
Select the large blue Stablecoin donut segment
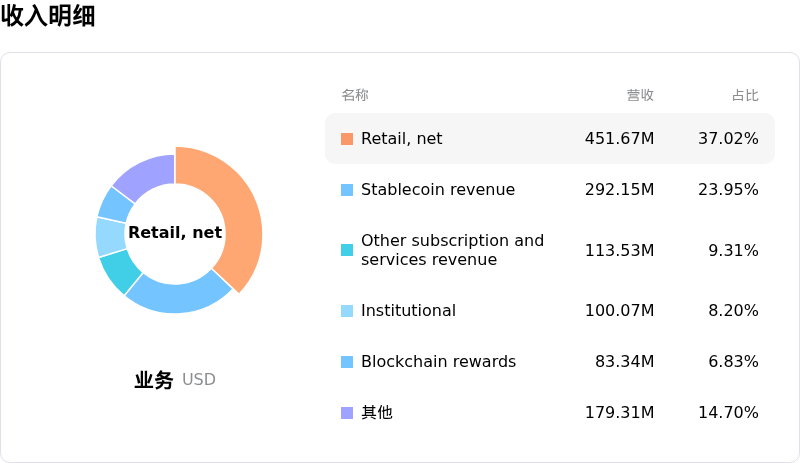pos(179,297)
